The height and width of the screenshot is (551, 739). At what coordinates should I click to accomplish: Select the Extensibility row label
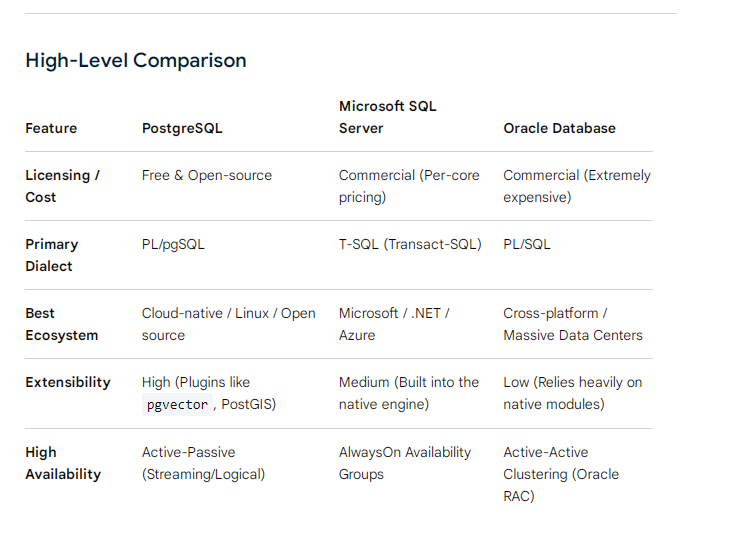(68, 382)
